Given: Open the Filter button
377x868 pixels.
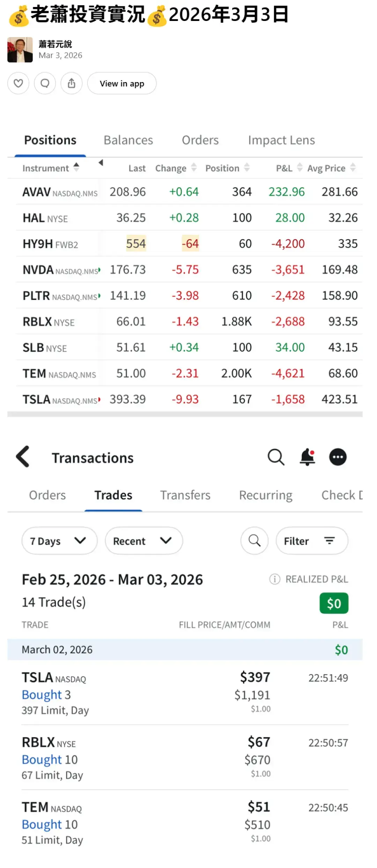Looking at the screenshot, I should [x=312, y=541].
